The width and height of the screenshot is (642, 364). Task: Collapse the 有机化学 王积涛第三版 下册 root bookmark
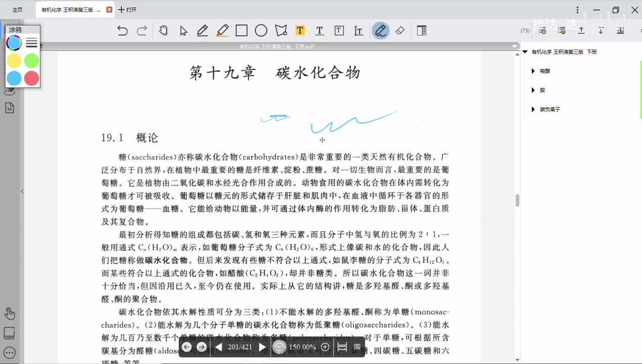(525, 52)
